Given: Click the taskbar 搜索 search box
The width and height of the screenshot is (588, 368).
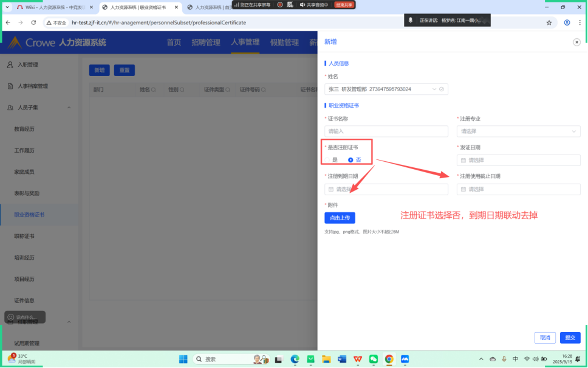Looking at the screenshot, I should point(231,359).
